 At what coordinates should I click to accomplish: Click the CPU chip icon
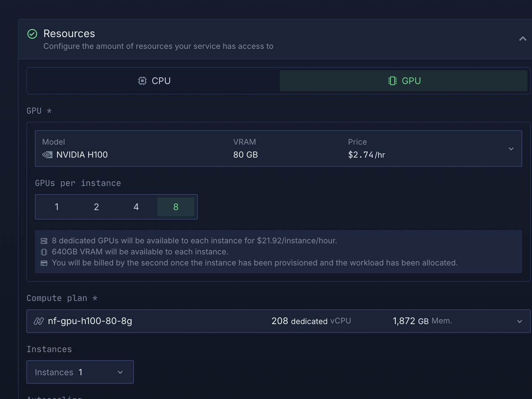point(142,81)
